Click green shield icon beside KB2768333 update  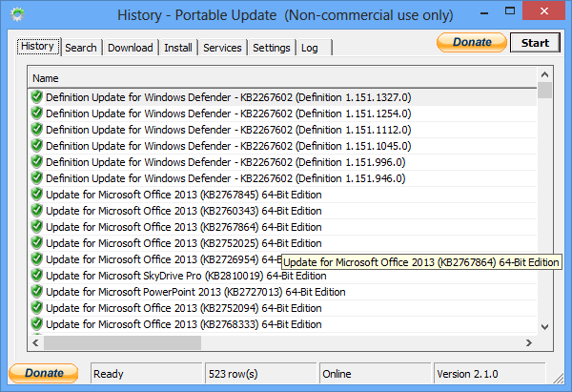pyautogui.click(x=37, y=324)
